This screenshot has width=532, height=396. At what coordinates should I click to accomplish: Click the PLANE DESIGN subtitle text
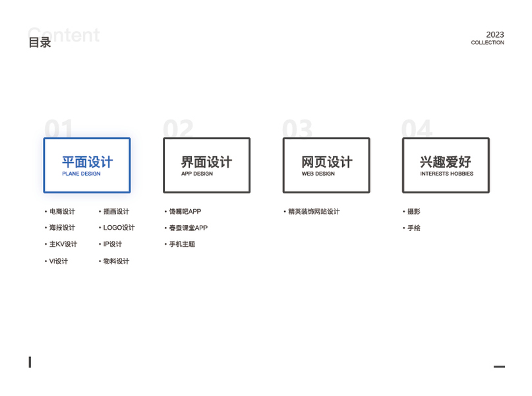[x=81, y=174]
